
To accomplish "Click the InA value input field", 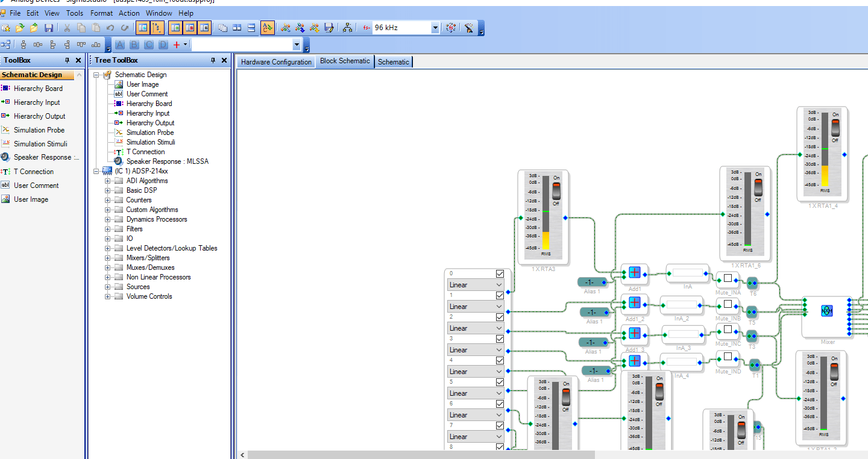I will pyautogui.click(x=688, y=273).
